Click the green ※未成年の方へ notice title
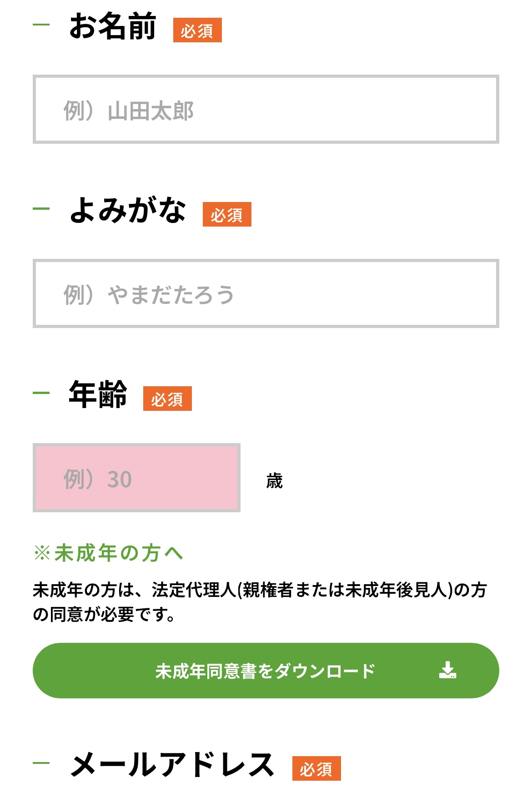Image resolution: width=532 pixels, height=803 pixels. pos(109,553)
